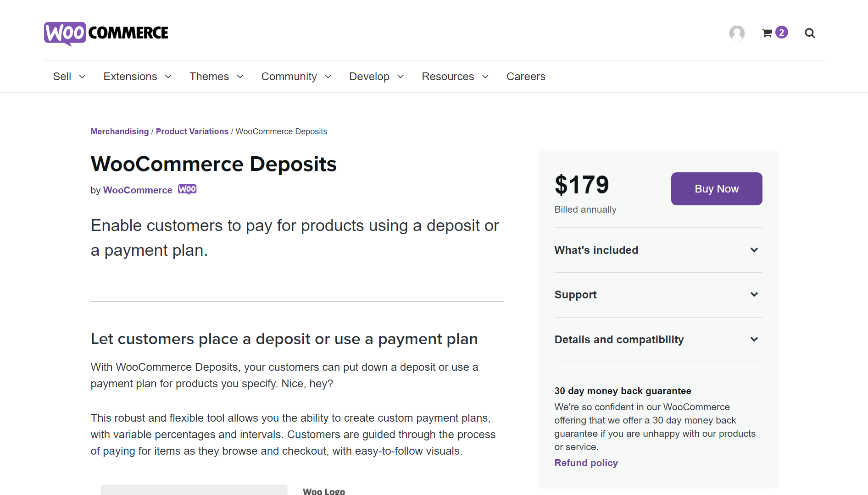Open the user account avatar
The height and width of the screenshot is (495, 868).
[x=737, y=33]
